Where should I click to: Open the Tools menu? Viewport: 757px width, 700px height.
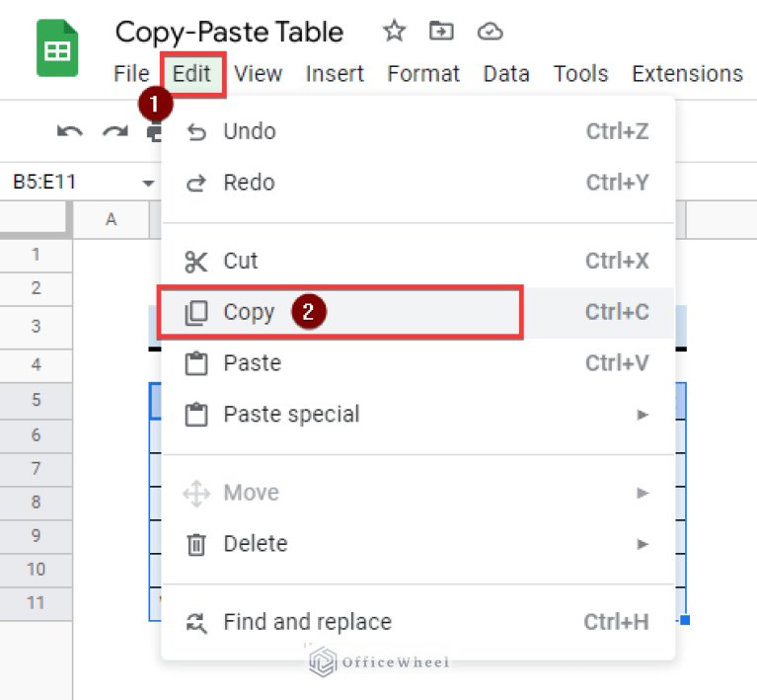click(580, 74)
